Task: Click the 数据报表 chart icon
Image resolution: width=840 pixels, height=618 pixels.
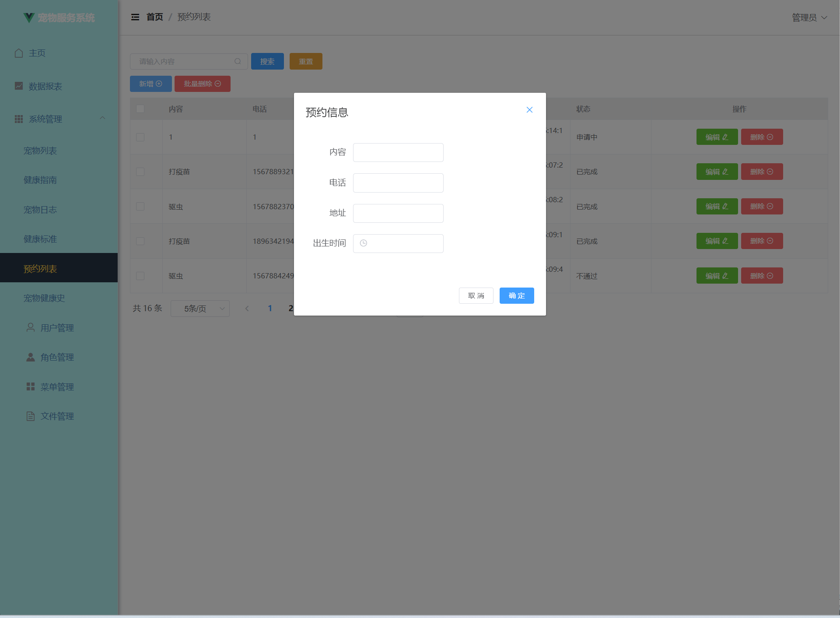Action: pyautogui.click(x=19, y=86)
